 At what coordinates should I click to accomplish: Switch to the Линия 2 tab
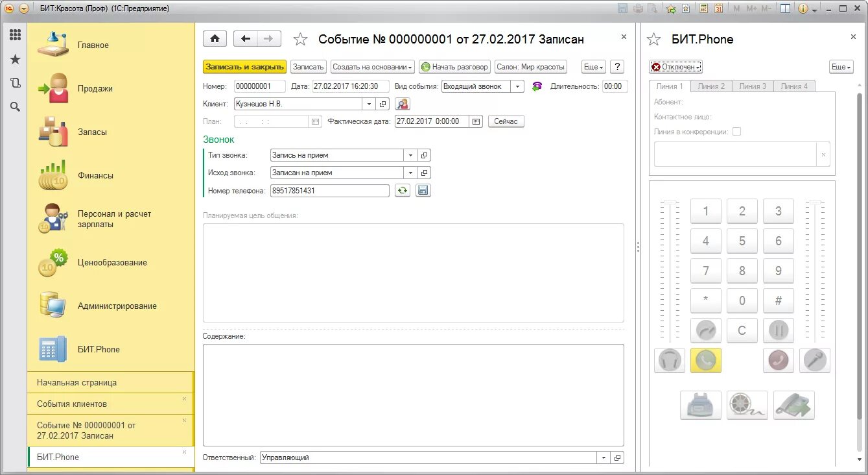point(711,86)
